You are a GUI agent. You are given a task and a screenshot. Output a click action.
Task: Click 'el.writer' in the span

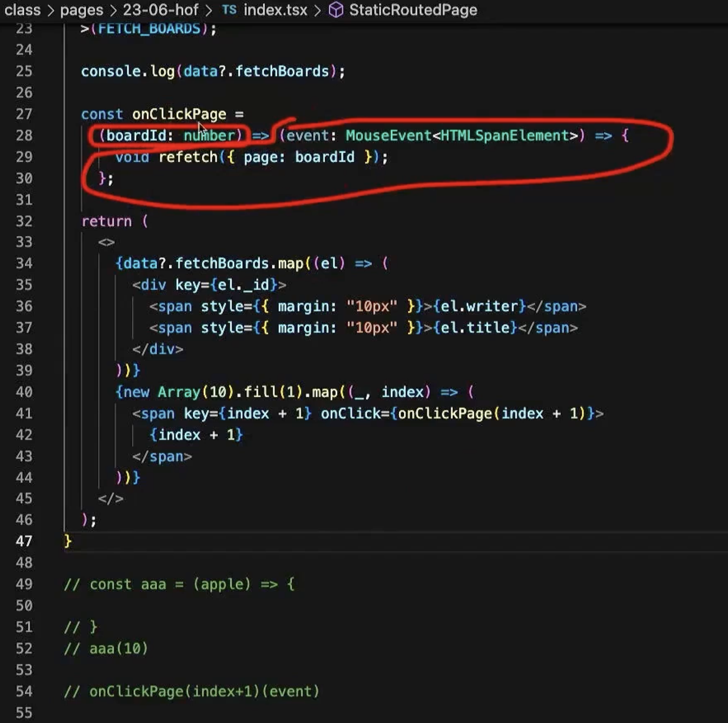pos(479,306)
